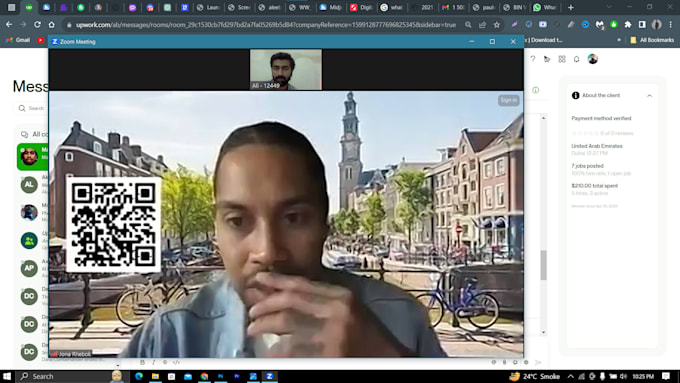
Task: Open Gmail bookmark
Action: 19,40
